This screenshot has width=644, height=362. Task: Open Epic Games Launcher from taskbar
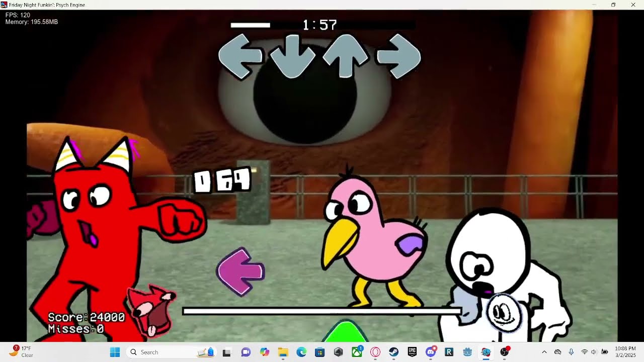point(412,352)
